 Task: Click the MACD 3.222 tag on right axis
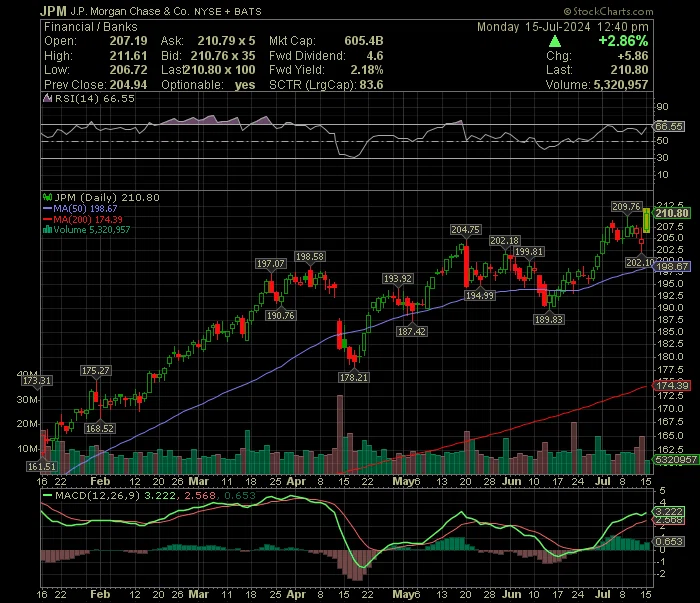coord(668,512)
